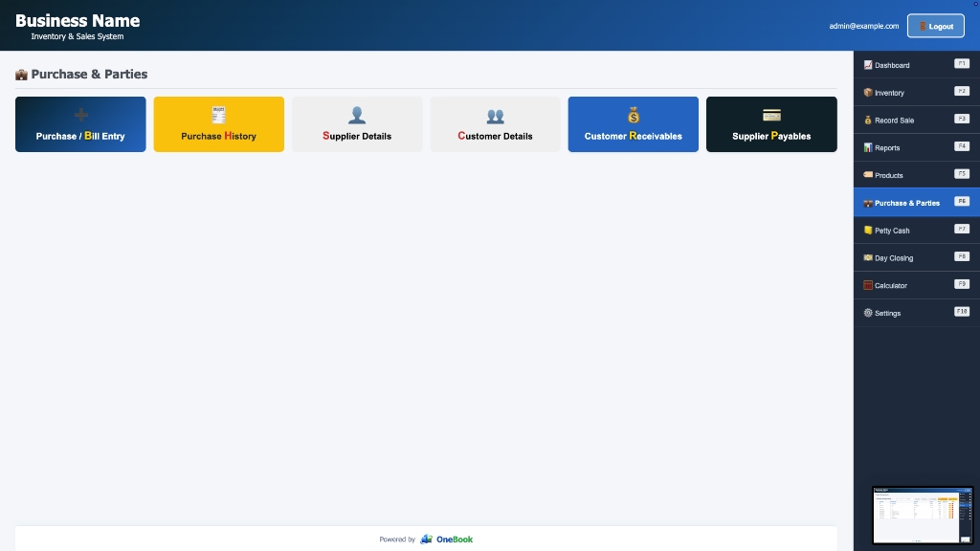Click the F10 shortcut badge

pos(962,311)
